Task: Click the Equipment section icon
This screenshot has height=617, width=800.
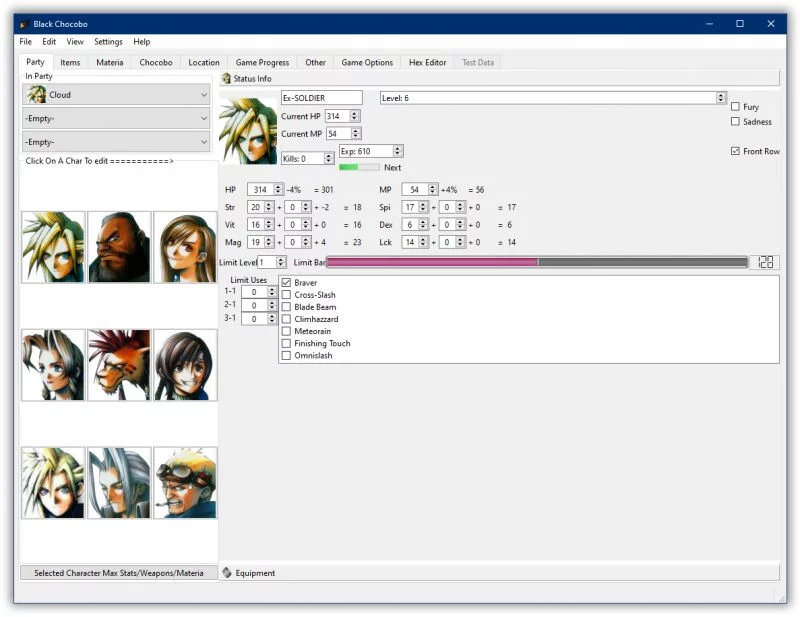Action: (x=227, y=573)
